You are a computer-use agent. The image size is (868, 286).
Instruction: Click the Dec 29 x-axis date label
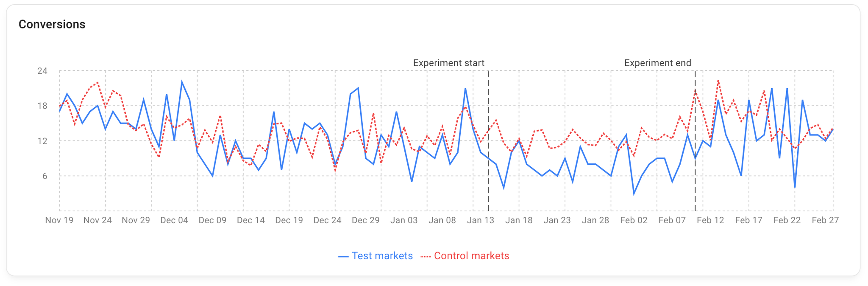(x=366, y=220)
